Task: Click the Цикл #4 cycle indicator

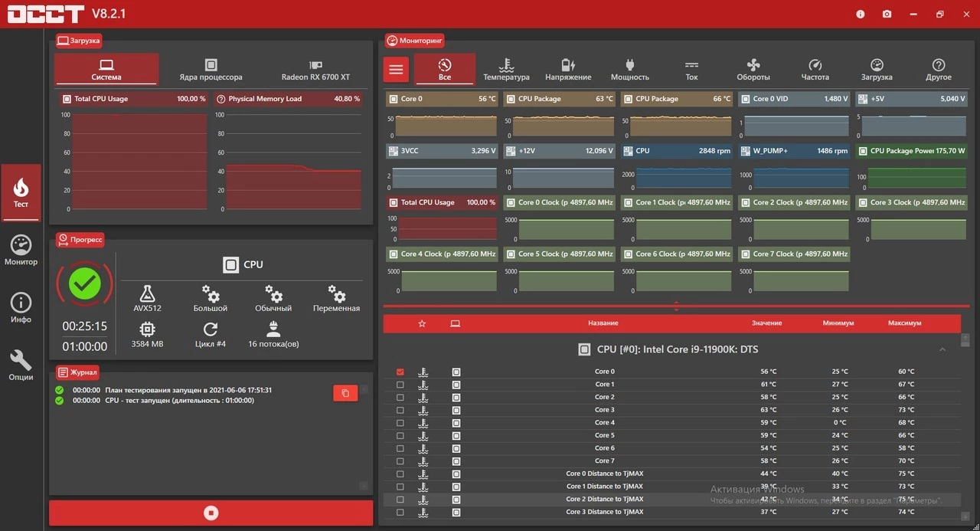Action: click(211, 335)
